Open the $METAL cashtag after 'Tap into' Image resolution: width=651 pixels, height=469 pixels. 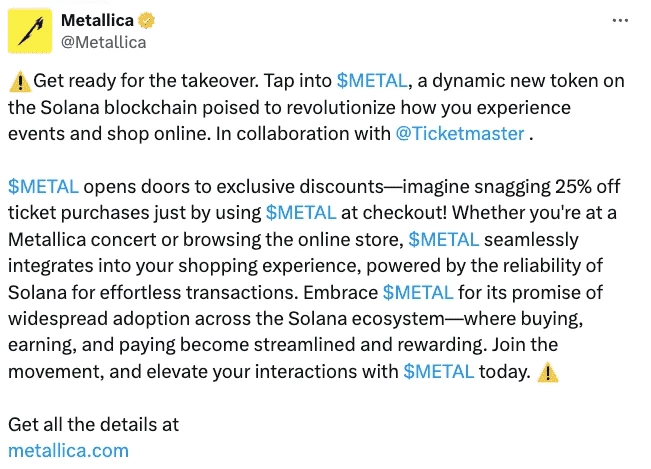click(372, 81)
